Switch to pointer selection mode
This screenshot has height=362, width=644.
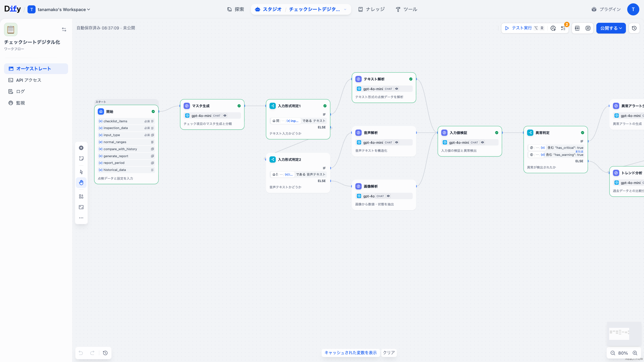[x=81, y=172]
